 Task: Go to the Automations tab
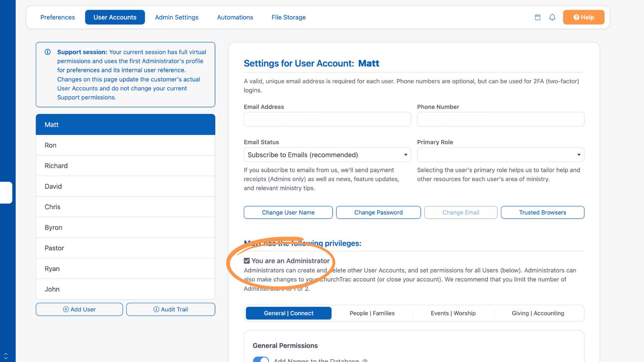(x=235, y=17)
